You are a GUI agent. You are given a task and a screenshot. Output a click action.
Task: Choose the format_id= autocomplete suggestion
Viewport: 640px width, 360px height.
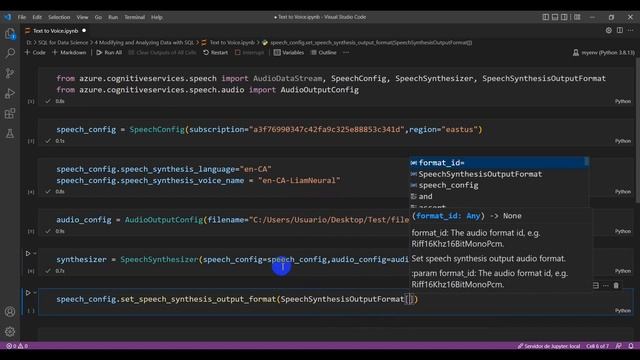pyautogui.click(x=496, y=162)
